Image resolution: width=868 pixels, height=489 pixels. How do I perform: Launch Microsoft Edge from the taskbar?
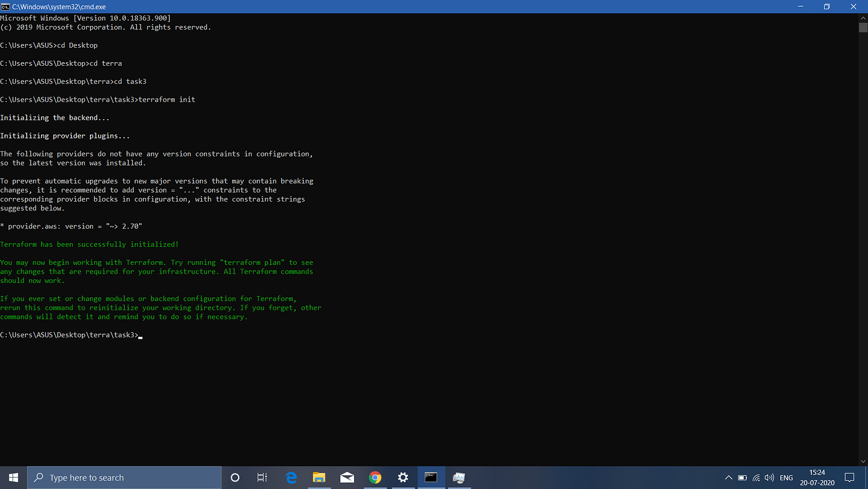291,477
